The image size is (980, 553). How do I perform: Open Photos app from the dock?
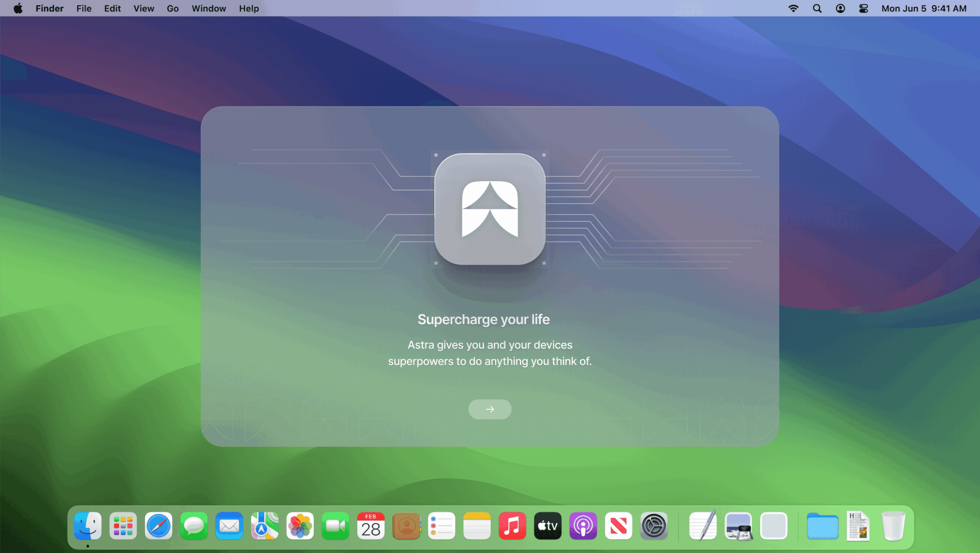pos(300,526)
